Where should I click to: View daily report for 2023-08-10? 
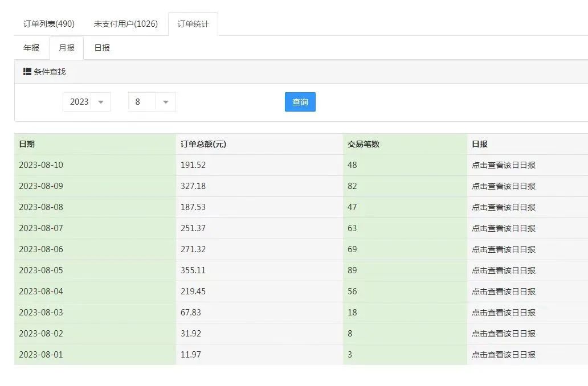click(505, 165)
